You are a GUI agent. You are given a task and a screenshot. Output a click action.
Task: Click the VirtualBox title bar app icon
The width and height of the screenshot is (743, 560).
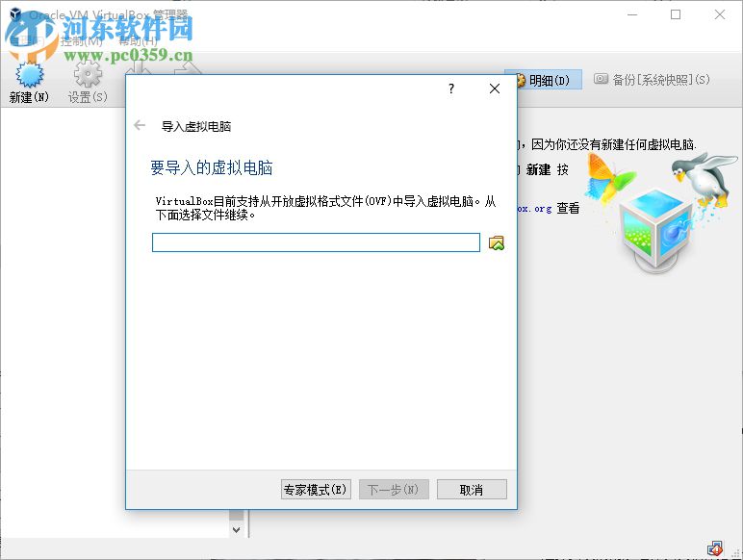[15, 14]
